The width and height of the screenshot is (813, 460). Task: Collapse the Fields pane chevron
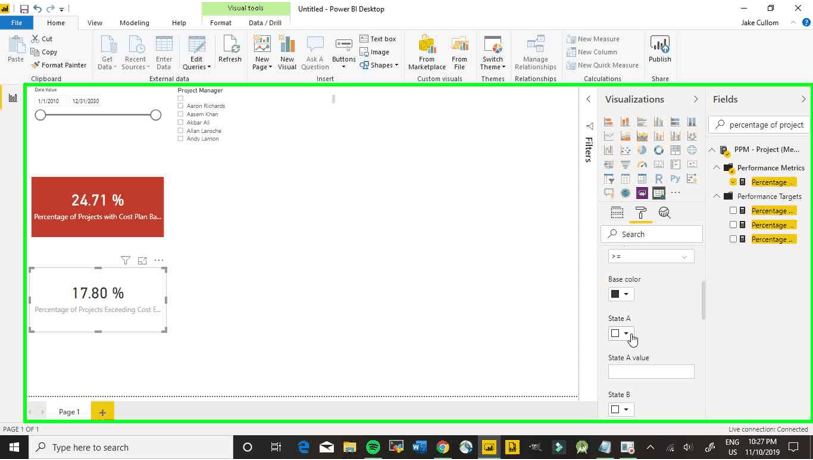(x=803, y=99)
